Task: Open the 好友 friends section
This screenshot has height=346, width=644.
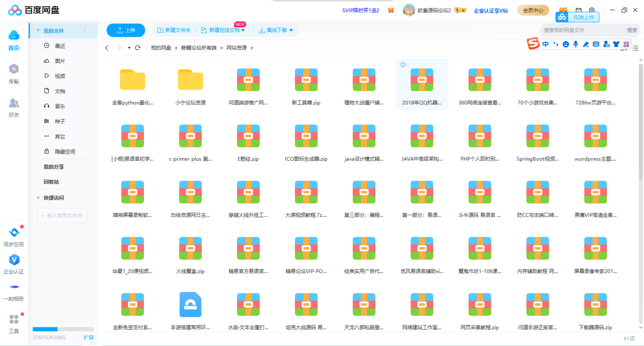Action: click(x=14, y=108)
